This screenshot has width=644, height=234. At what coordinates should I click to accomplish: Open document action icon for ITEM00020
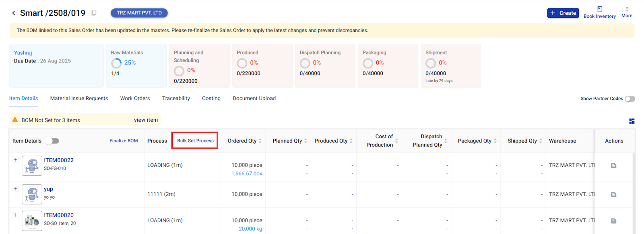[x=613, y=221]
